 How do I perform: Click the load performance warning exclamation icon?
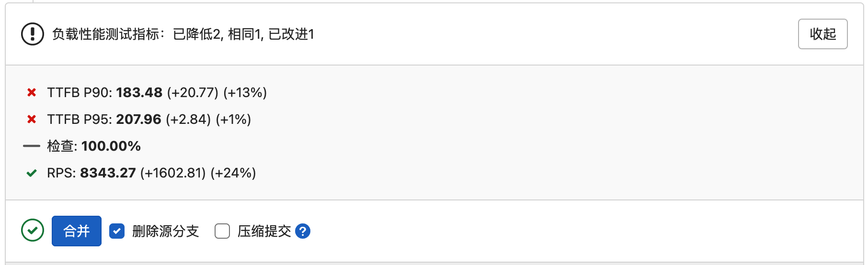[x=33, y=34]
